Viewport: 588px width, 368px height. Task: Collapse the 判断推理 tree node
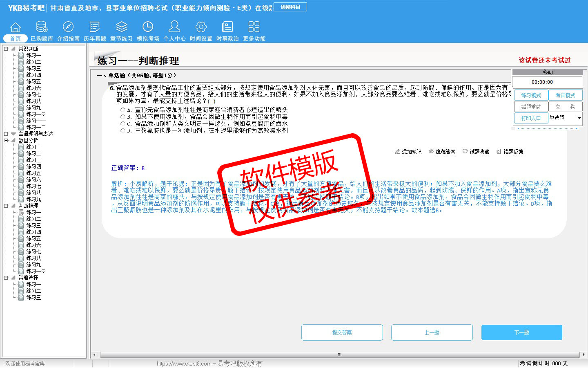[x=6, y=206]
